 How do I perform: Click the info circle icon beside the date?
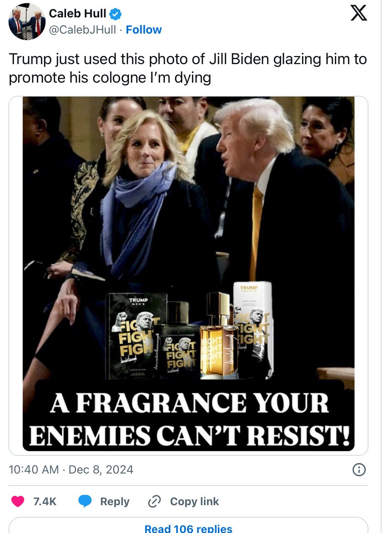(359, 470)
